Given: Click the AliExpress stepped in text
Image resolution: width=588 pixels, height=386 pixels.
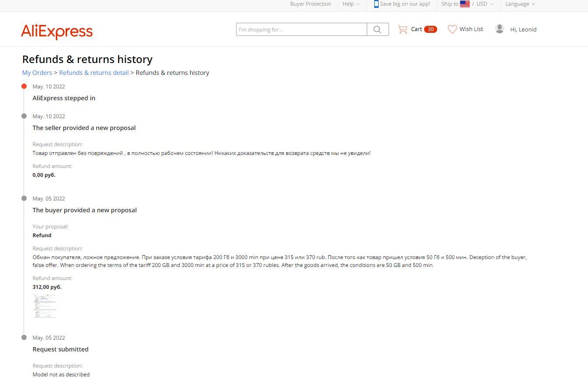Looking at the screenshot, I should point(64,98).
